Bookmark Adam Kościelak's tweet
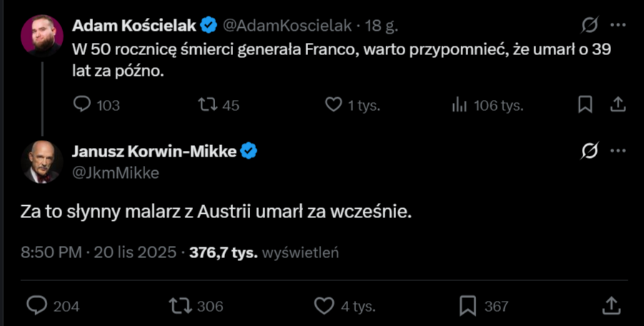Image resolution: width=644 pixels, height=326 pixels. point(585,105)
